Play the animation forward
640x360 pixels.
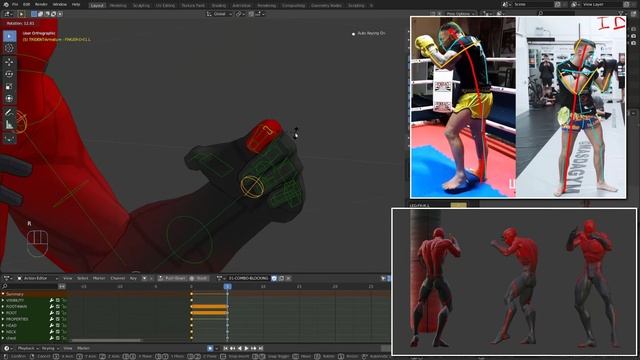246,349
